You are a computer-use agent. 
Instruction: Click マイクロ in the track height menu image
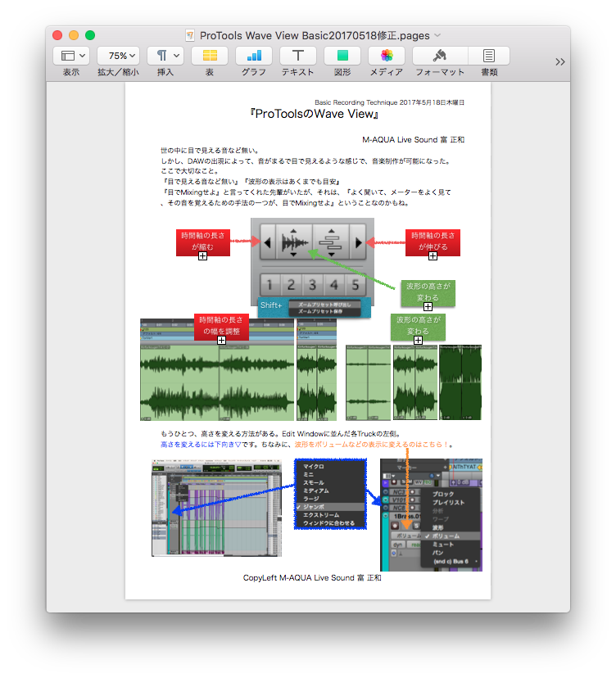coord(314,467)
